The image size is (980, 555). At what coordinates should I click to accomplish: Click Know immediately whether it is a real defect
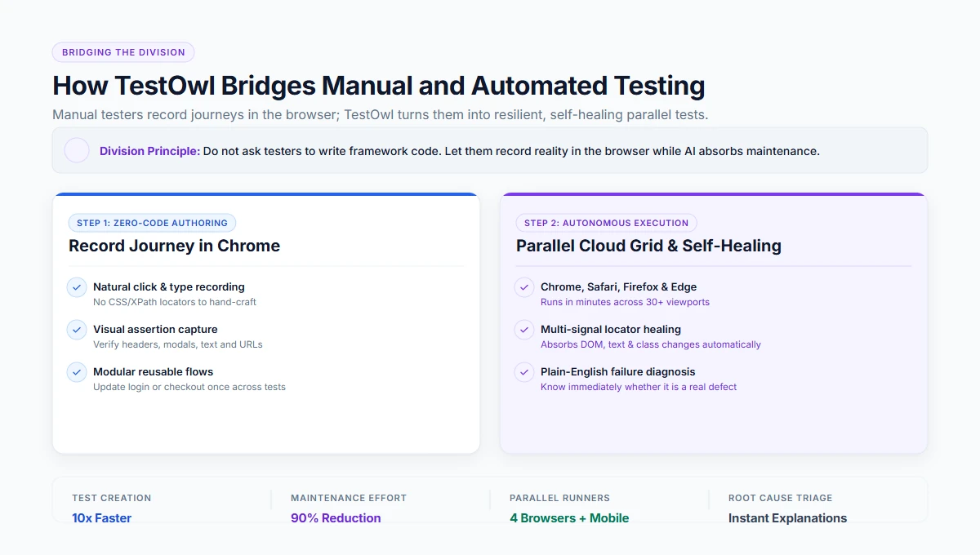click(x=639, y=387)
